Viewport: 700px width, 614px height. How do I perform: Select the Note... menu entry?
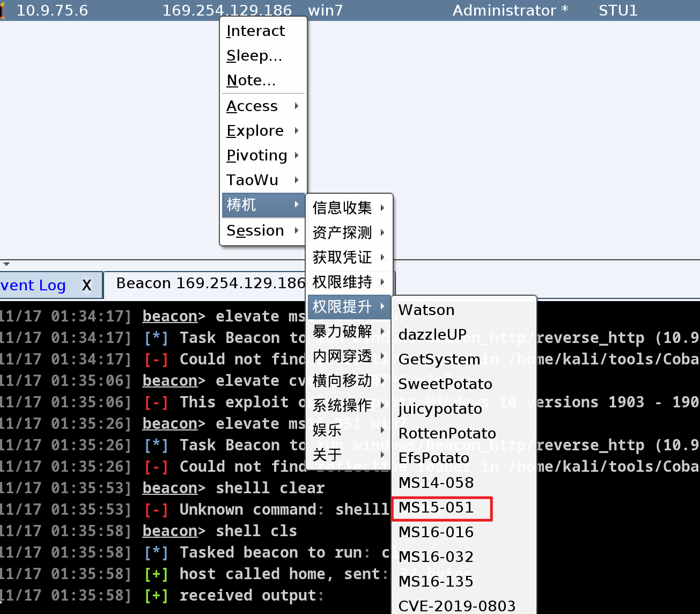263,81
